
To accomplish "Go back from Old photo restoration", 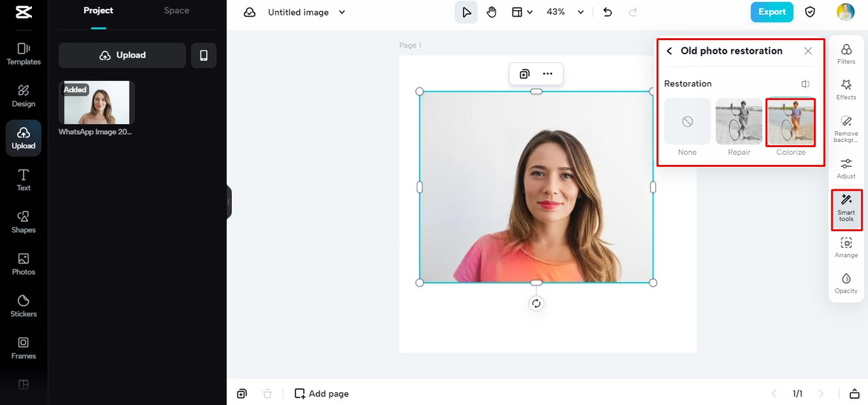I will pyautogui.click(x=669, y=51).
